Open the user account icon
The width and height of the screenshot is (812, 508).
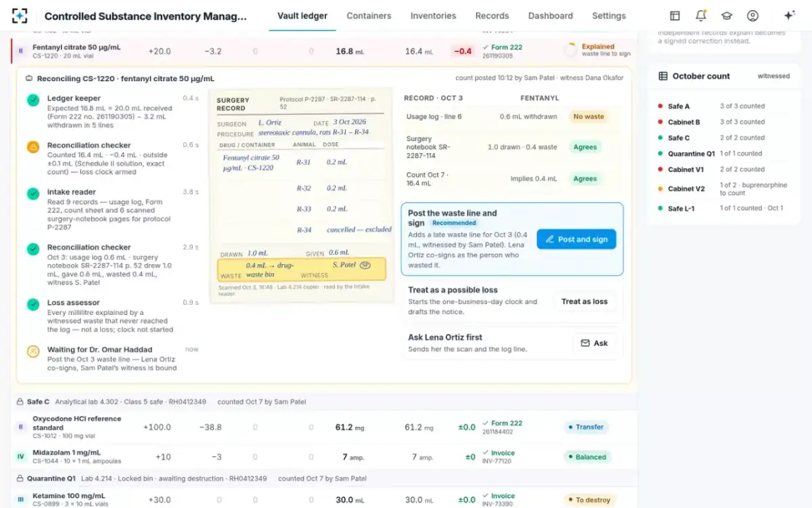tap(752, 16)
